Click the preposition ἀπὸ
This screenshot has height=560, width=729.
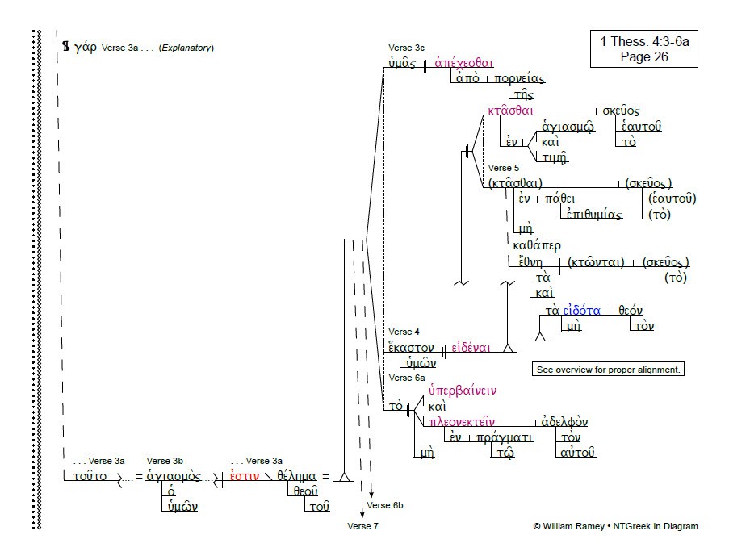467,78
